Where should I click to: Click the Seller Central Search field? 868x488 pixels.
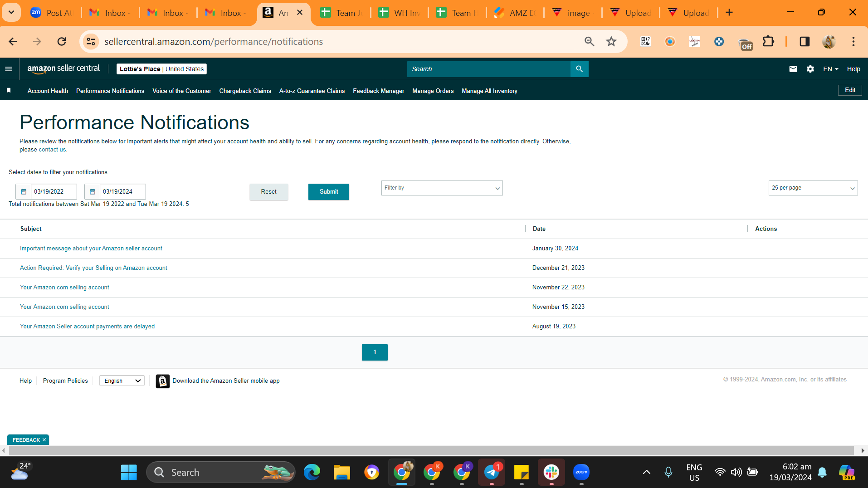[x=489, y=69]
